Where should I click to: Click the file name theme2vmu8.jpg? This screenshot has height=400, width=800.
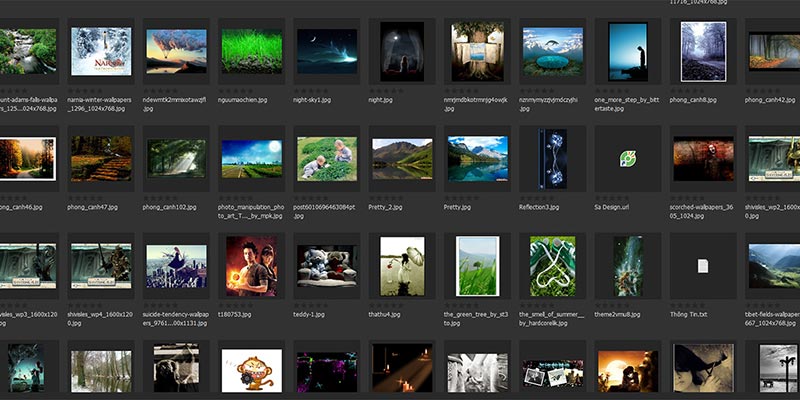[617, 314]
